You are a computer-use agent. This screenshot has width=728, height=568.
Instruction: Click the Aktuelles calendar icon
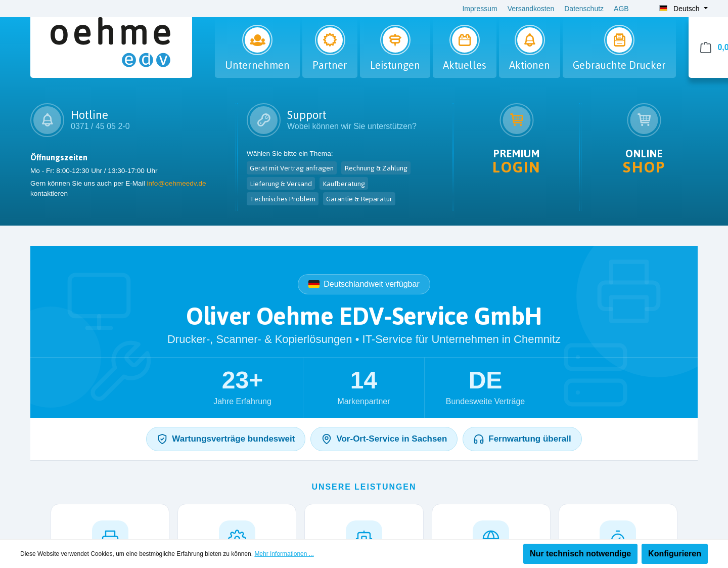click(x=465, y=40)
